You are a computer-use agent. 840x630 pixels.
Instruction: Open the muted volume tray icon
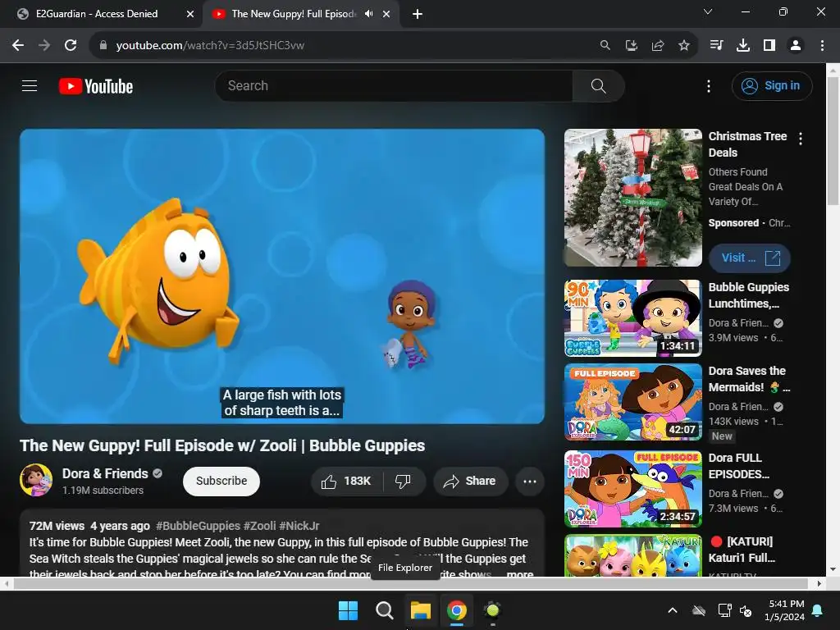(745, 610)
